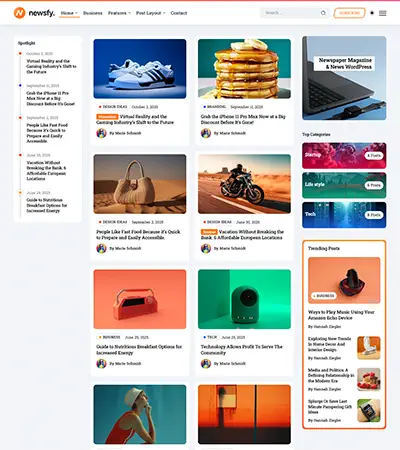Click the Newsfy orange logo icon
This screenshot has height=450, width=400.
click(x=19, y=13)
